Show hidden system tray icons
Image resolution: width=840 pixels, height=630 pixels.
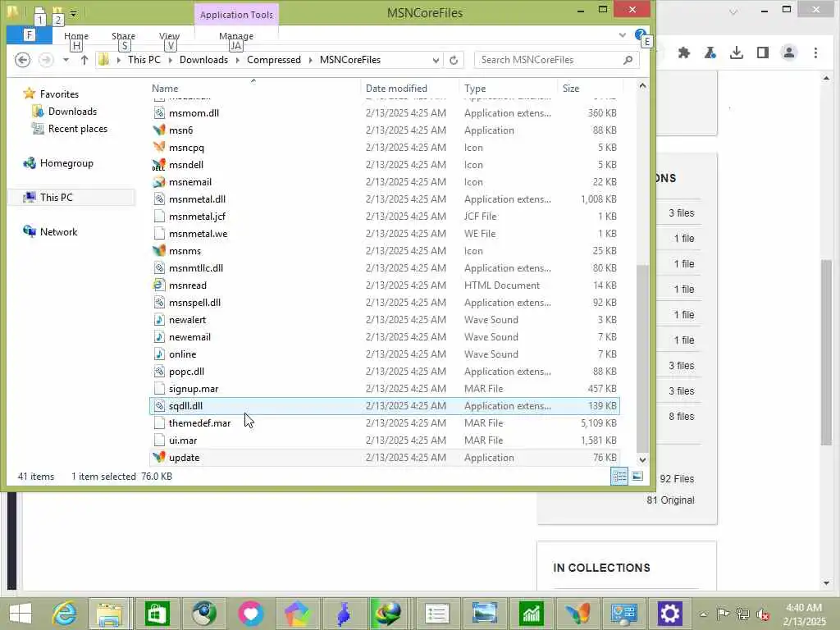(703, 614)
